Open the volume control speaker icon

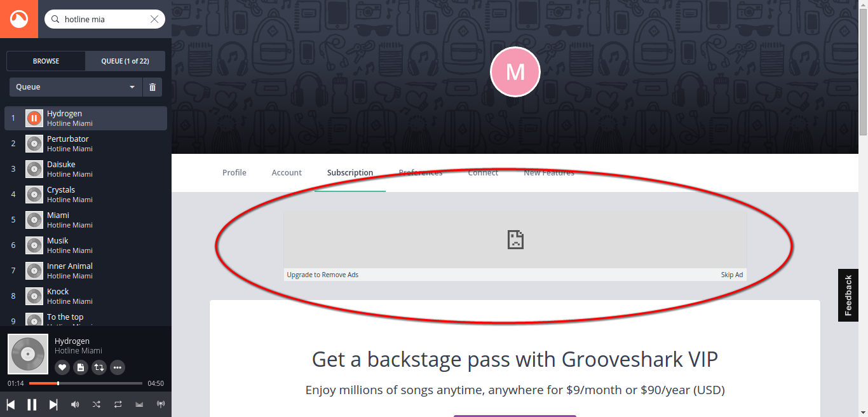coord(75,404)
